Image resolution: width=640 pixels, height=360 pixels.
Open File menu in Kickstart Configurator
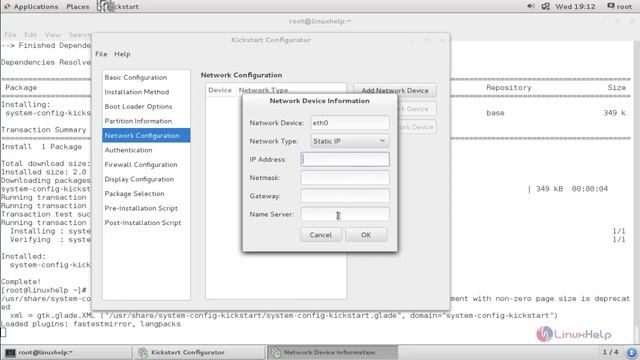point(101,54)
